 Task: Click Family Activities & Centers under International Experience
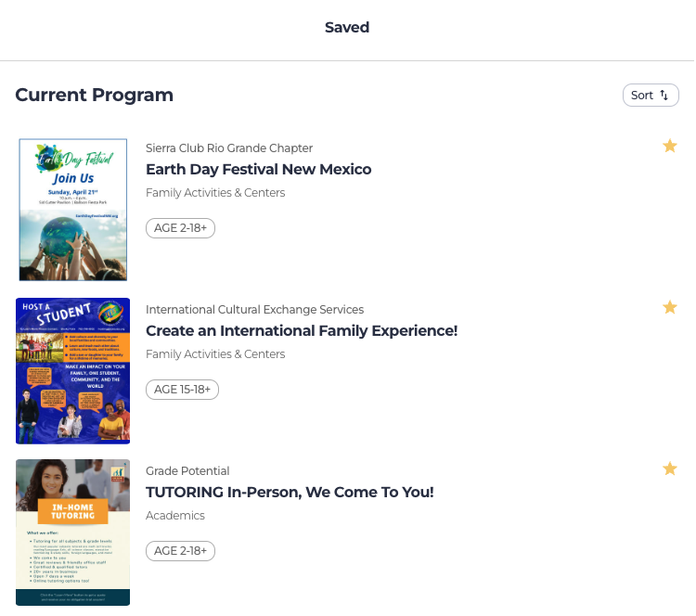pos(215,354)
